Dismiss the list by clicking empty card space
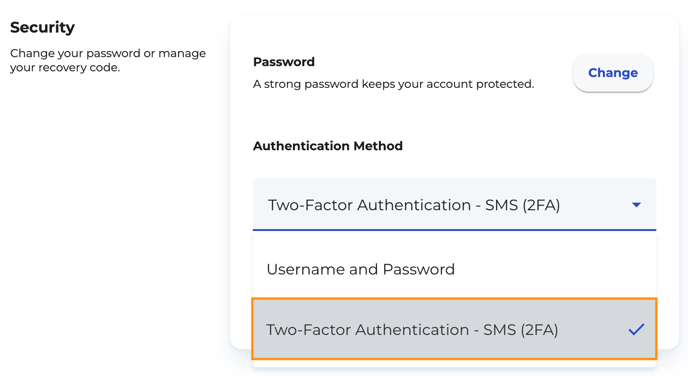 click(455, 116)
